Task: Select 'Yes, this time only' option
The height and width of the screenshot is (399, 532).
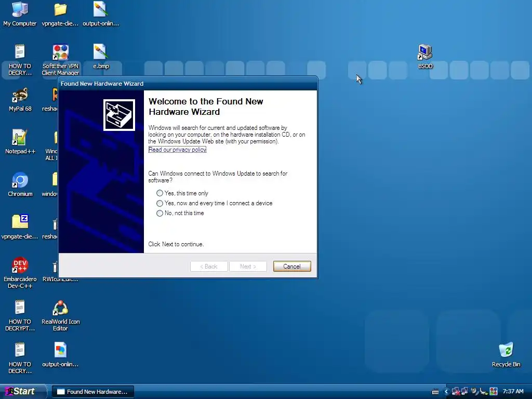Action: (x=182, y=193)
